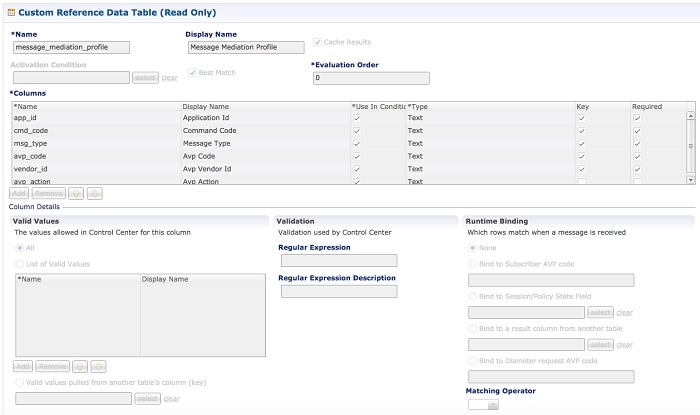Viewport: 700px width, 415px height.
Task: Click move-down arrow icon under Valid Values list
Action: (x=99, y=366)
